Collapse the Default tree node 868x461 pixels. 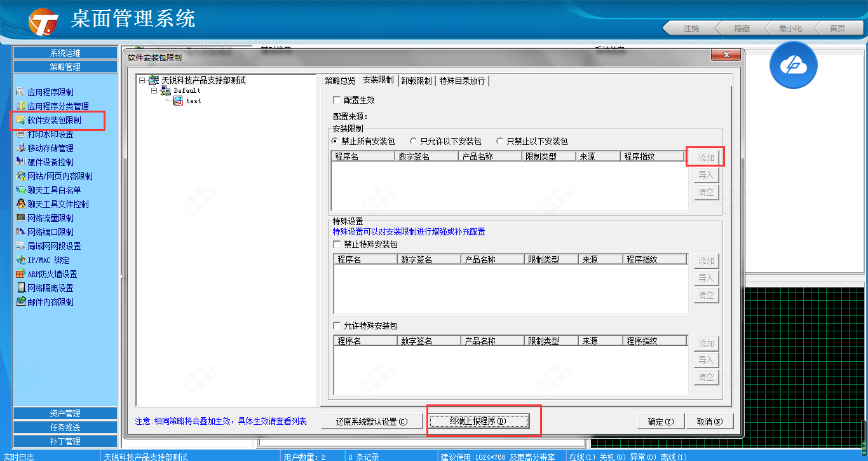(x=154, y=91)
